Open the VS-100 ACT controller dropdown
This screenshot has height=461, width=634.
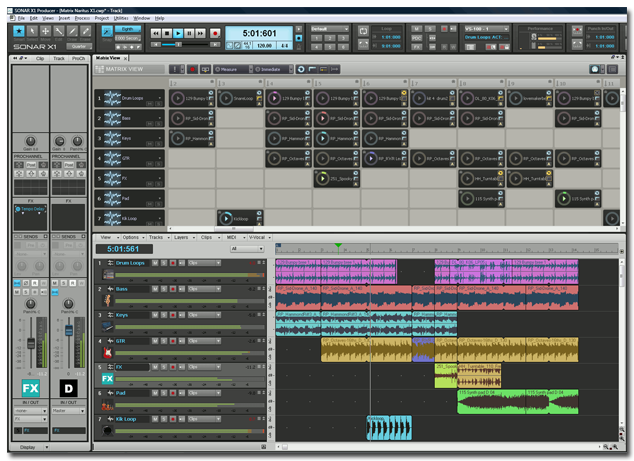click(486, 29)
